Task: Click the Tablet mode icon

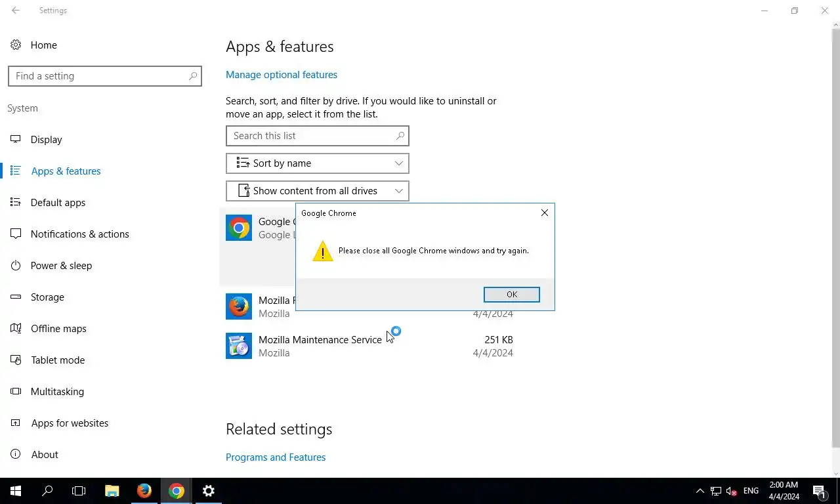Action: tap(16, 360)
